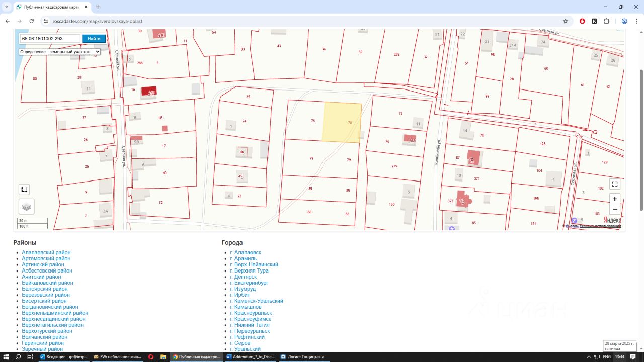Bookmark this page with the star
Screen dimensions: 644x362
(x=566, y=21)
